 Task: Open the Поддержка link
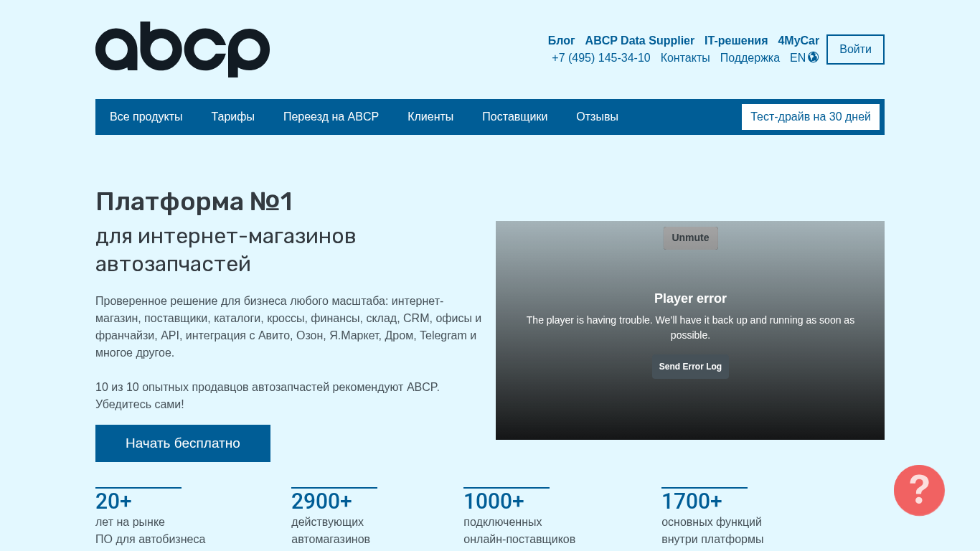(750, 58)
